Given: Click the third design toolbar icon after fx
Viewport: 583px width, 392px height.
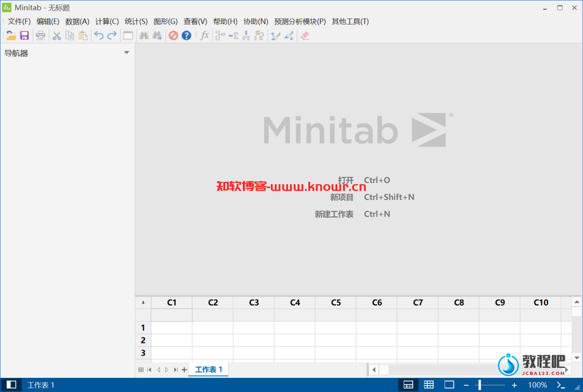Looking at the screenshot, I should 246,36.
